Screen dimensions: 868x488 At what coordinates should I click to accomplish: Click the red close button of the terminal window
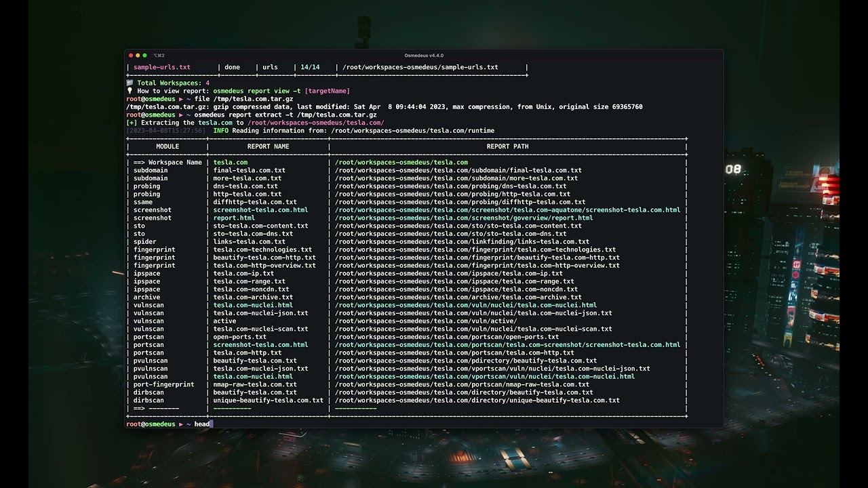(131, 56)
